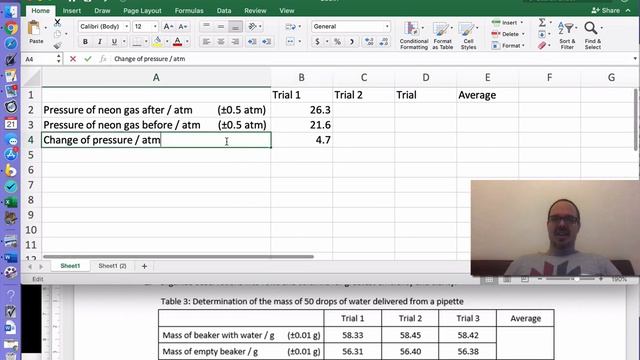Open Format as Table
The image size is (640, 360).
point(442,36)
